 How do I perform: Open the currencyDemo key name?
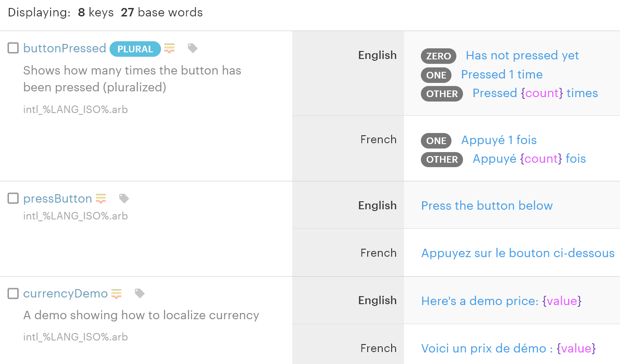pos(66,294)
